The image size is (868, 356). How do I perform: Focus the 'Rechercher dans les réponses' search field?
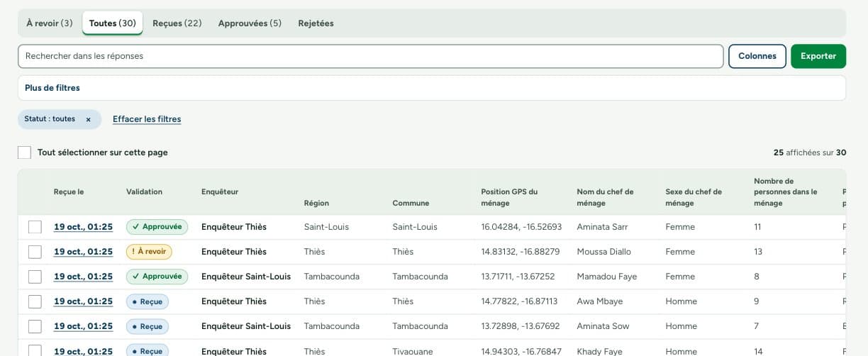tap(371, 56)
